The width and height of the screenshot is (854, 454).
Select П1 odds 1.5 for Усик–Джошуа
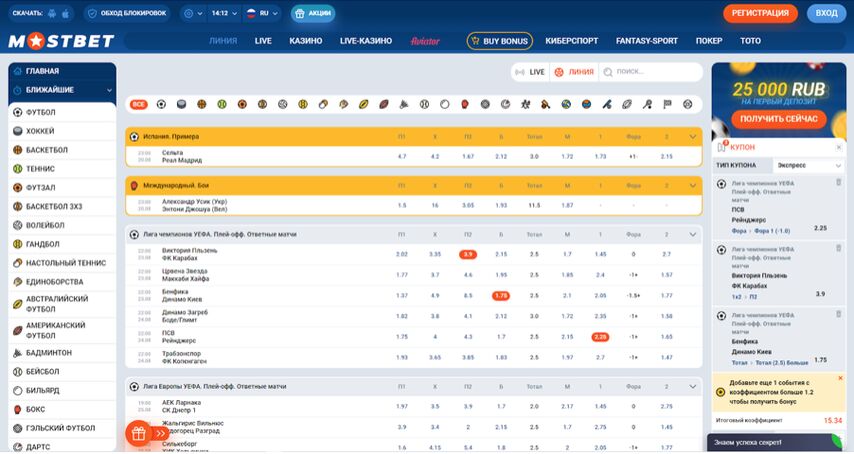pos(402,206)
